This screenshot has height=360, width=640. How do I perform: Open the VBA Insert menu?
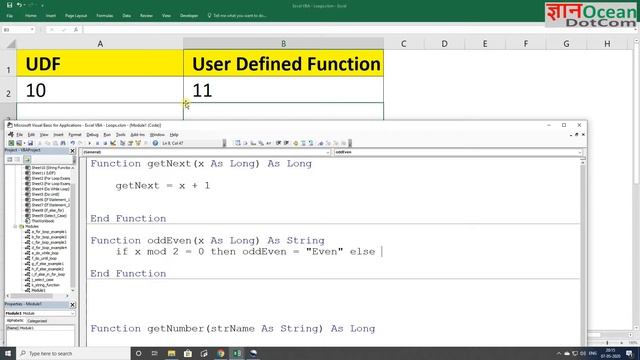pyautogui.click(x=58, y=135)
